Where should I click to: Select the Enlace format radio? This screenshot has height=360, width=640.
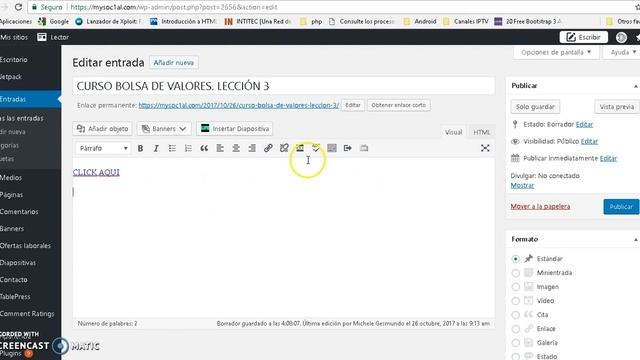[x=516, y=329]
